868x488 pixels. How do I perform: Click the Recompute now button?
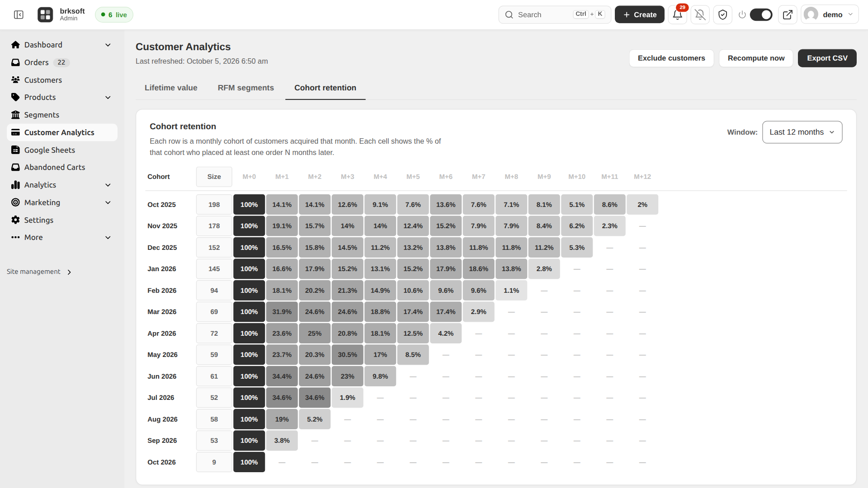click(x=756, y=58)
